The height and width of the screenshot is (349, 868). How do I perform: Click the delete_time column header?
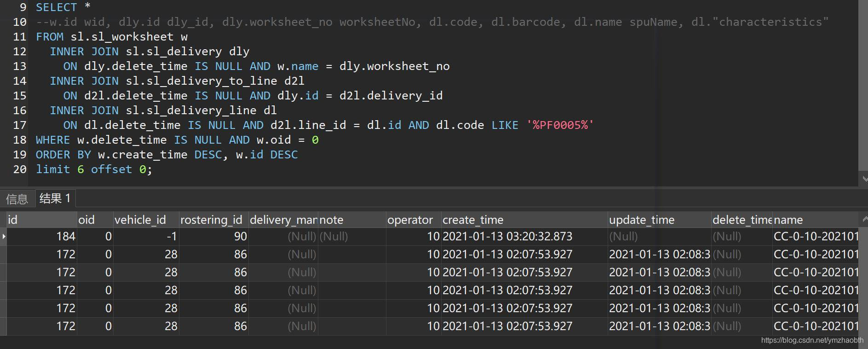(x=742, y=220)
